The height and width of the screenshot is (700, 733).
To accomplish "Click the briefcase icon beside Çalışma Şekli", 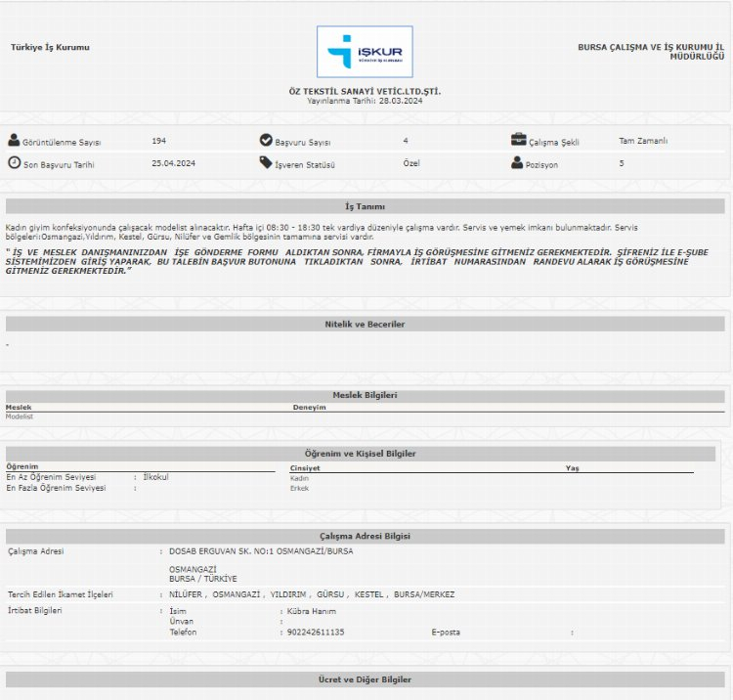I will tap(518, 140).
